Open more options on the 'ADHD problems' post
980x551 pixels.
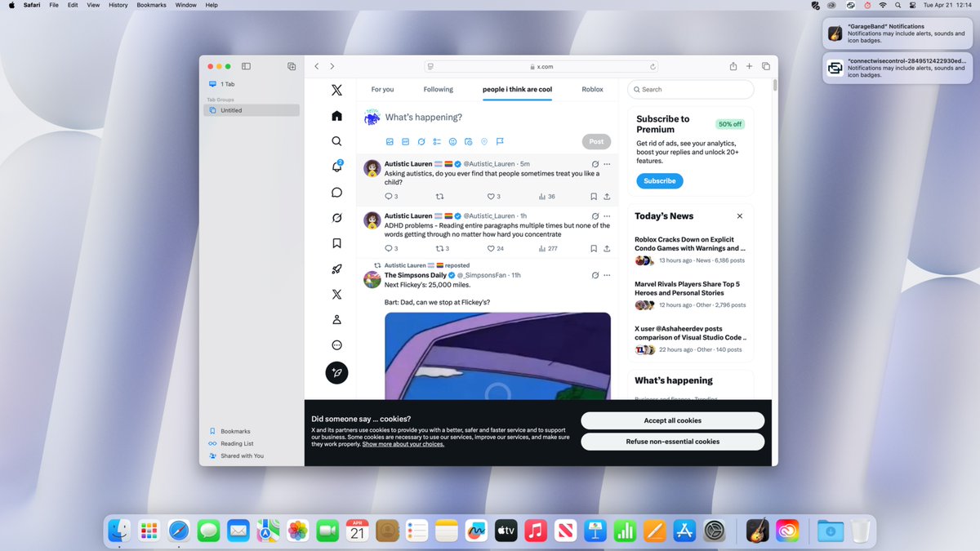[607, 216]
